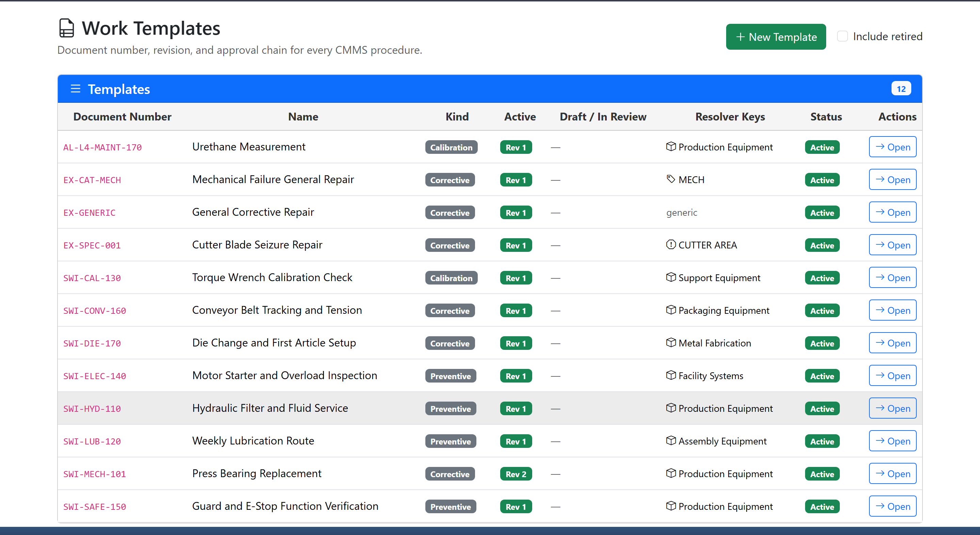Click the Corrective badge for General Corrective Repair
This screenshot has height=535, width=980.
click(x=450, y=213)
